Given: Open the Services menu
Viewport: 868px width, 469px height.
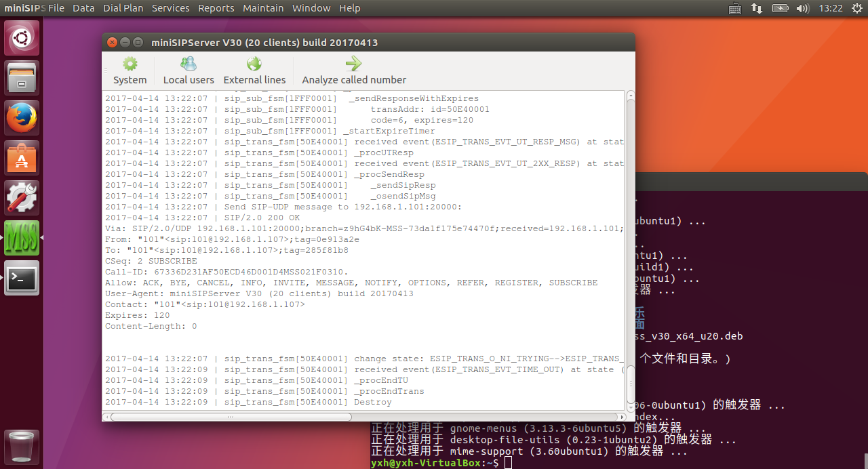Looking at the screenshot, I should coord(171,8).
